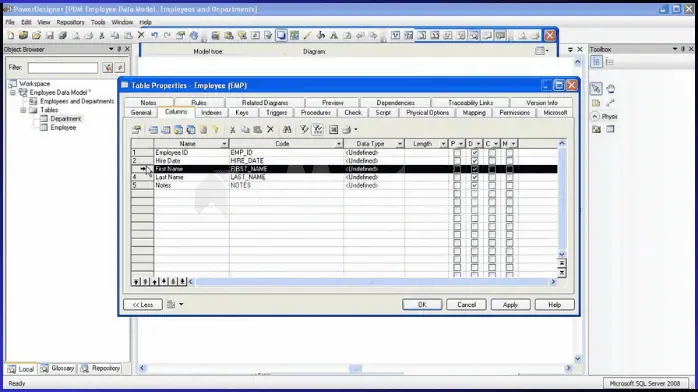Click the Help button in dialog
The image size is (698, 392).
tap(554, 305)
